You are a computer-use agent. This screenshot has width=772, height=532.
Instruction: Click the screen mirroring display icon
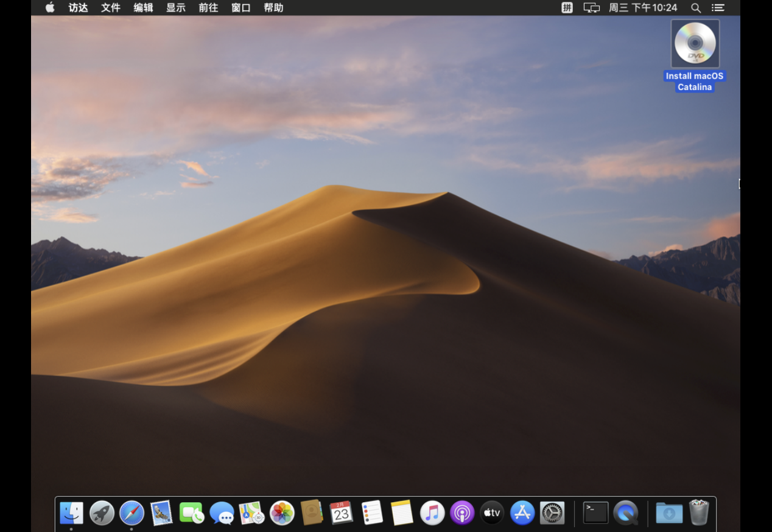pos(592,8)
